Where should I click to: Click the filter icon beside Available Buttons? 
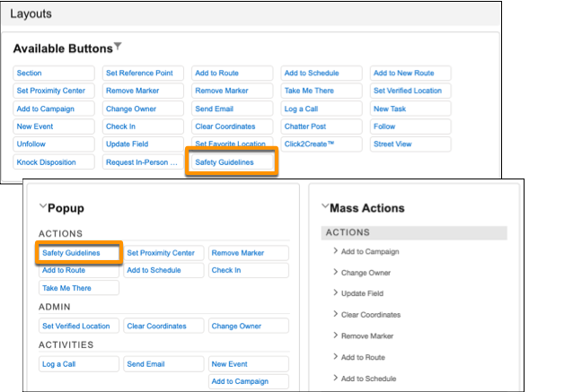(x=118, y=47)
